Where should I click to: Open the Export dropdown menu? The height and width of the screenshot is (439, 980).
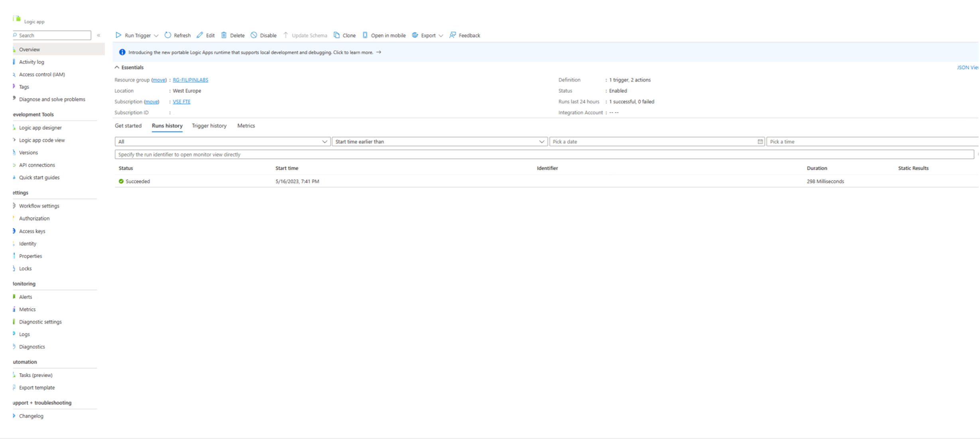click(x=441, y=35)
